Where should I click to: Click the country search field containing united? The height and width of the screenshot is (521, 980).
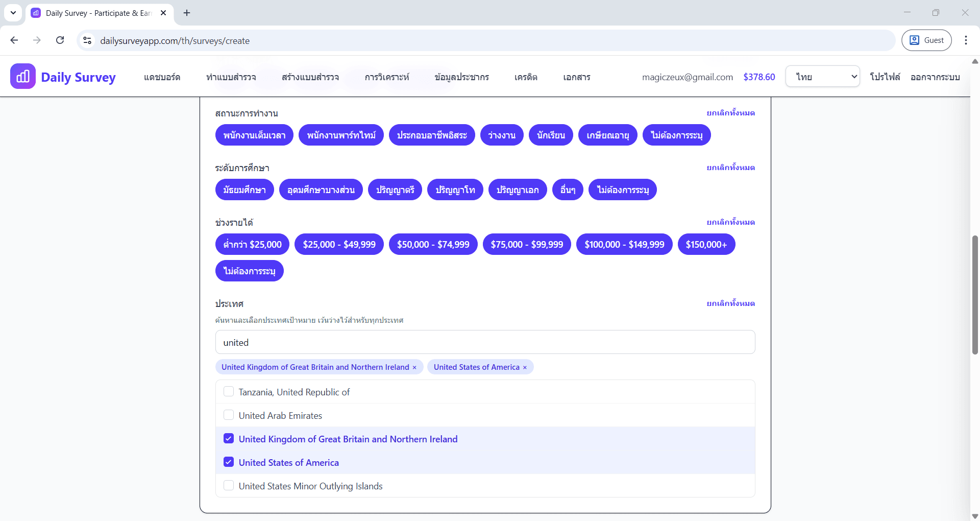485,342
